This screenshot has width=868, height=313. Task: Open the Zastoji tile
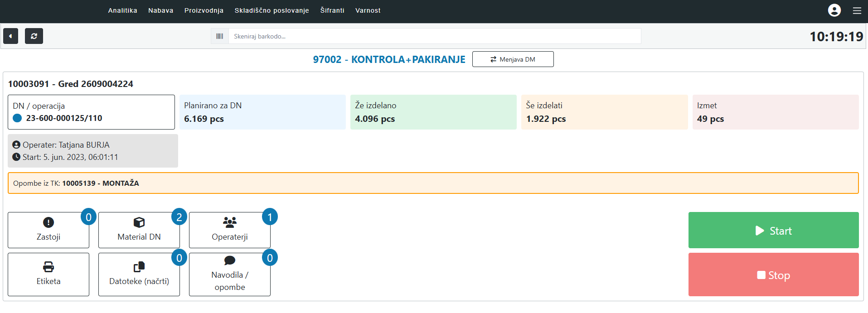click(48, 230)
